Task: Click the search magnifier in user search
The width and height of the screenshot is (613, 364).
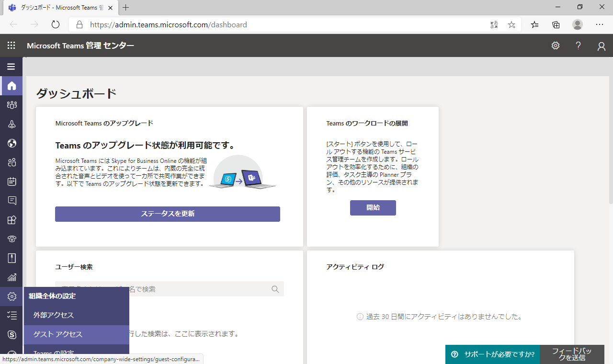Action: 275,289
